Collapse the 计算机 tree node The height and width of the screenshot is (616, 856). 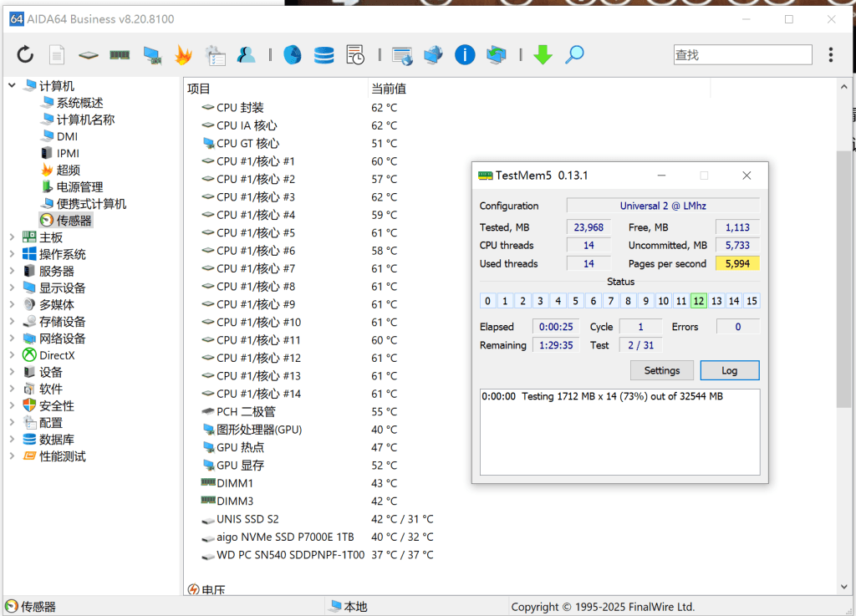coord(12,85)
